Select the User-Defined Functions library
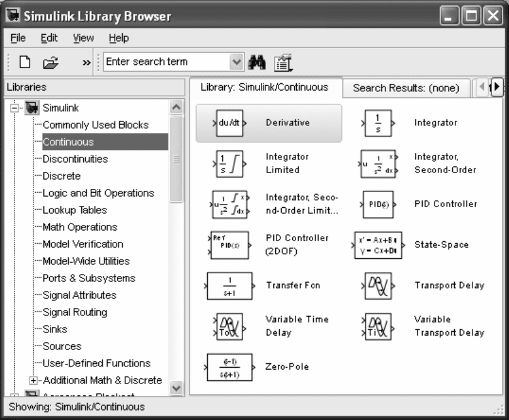Screen dimensions: 509x420 pyautogui.click(x=97, y=363)
